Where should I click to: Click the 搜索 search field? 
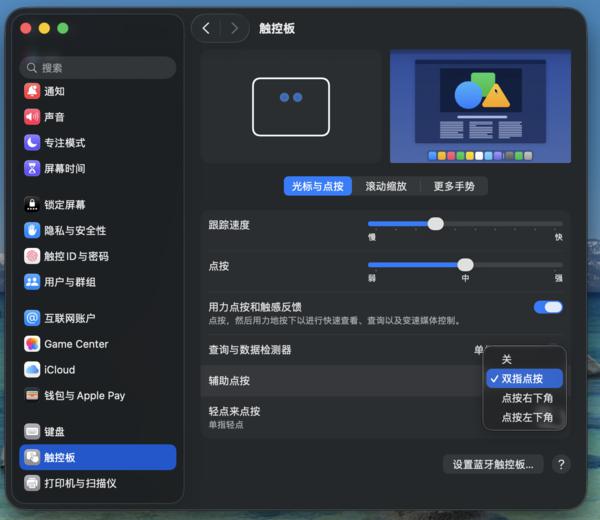[98, 68]
